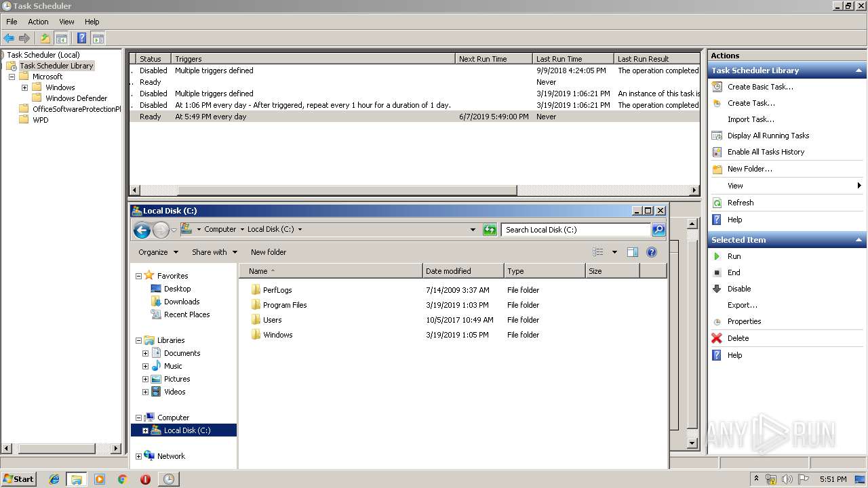Click Create Task action

pyautogui.click(x=751, y=103)
